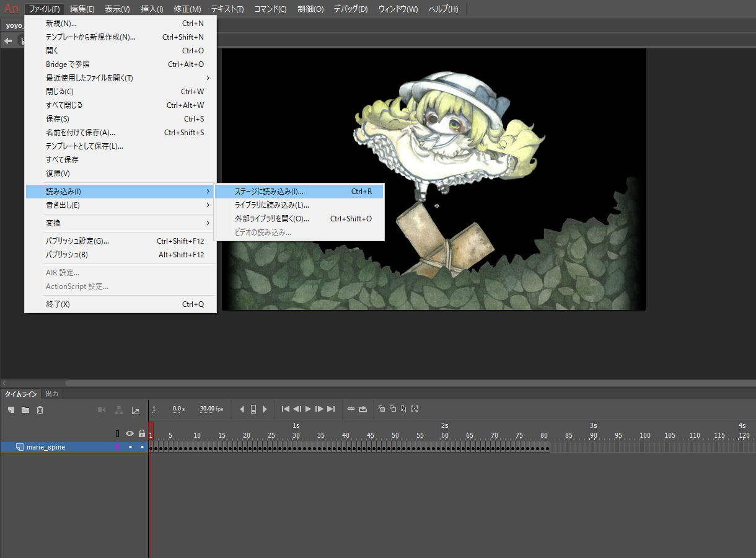This screenshot has width=756, height=558.
Task: Choose ライブラリに読み込み(L)...
Action: tap(299, 205)
